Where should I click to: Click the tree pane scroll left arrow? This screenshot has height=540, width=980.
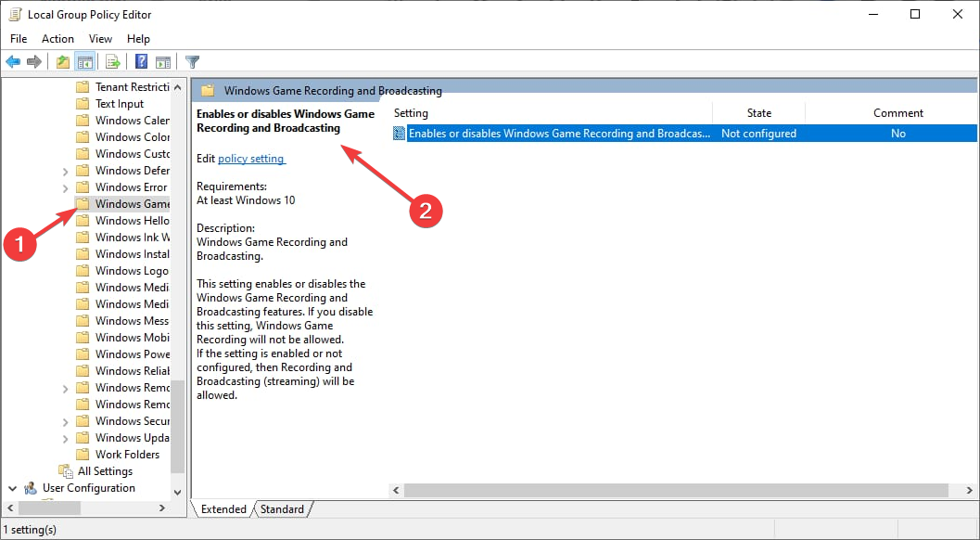[x=10, y=508]
